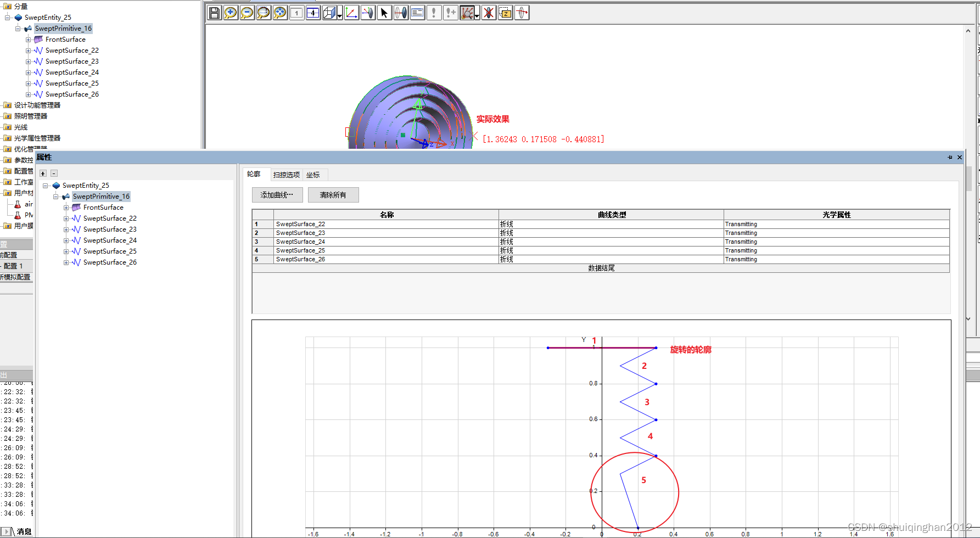This screenshot has width=980, height=538.
Task: Click the ray preview magnifier icon
Action: pos(467,13)
